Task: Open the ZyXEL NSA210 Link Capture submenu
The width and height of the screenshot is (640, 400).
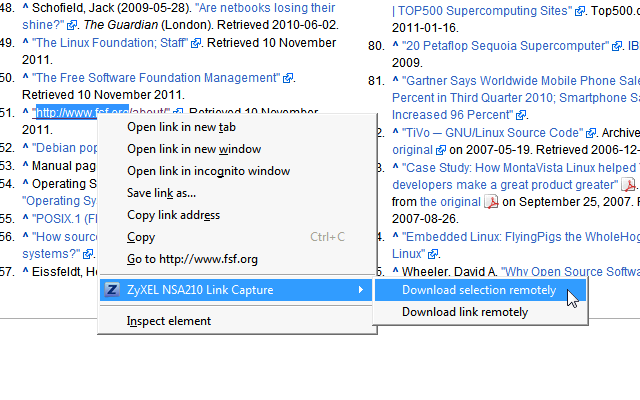Action: (236, 290)
